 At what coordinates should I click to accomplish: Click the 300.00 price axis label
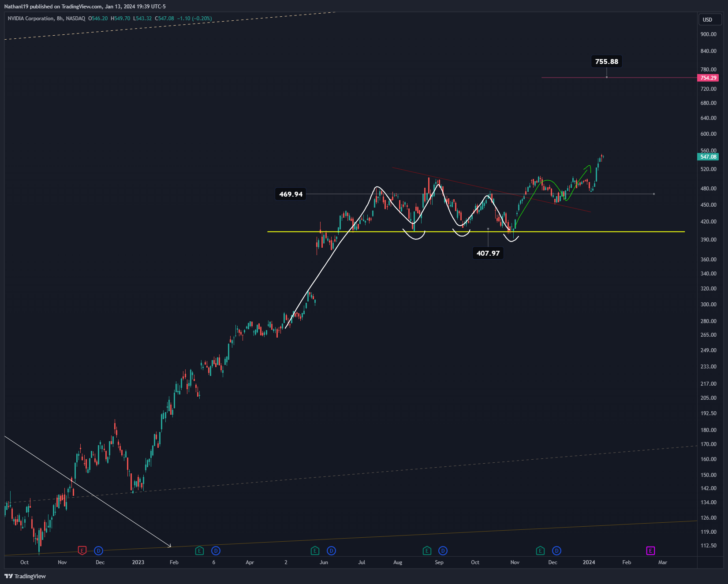click(709, 305)
